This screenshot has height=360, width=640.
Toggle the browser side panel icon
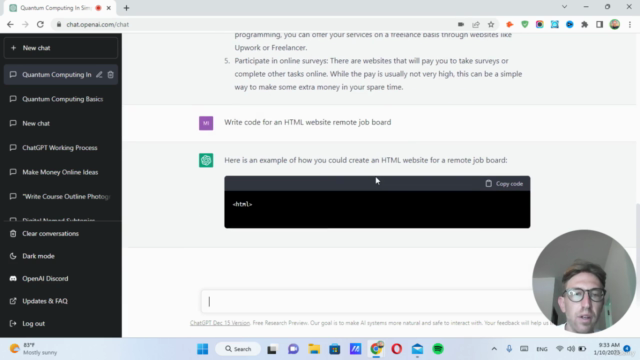(600, 24)
